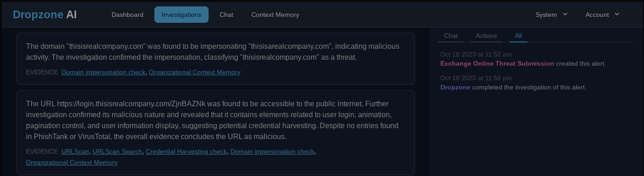Switch to the Actions tab
Image resolution: width=644 pixels, height=176 pixels.
486,36
